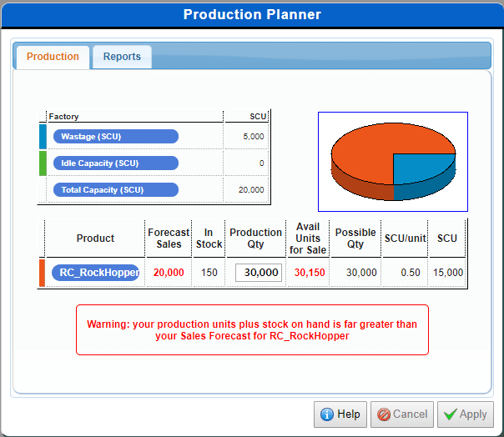Click the orange RC_RockHopper color swatch
This screenshot has width=504, height=437.
tap(43, 273)
